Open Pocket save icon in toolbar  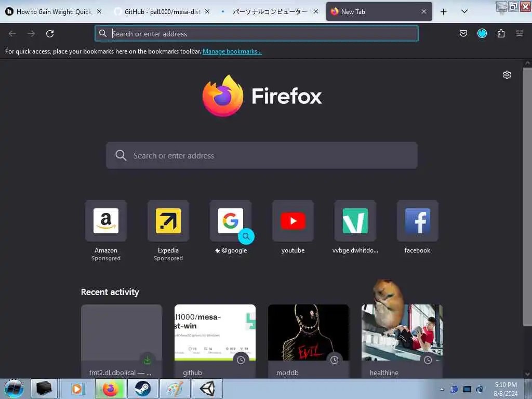(463, 33)
